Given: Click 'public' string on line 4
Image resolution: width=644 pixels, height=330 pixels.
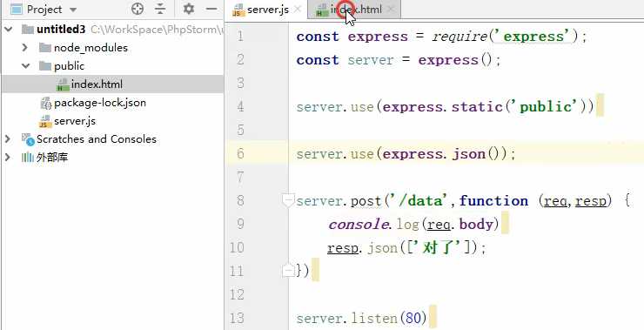Looking at the screenshot, I should tap(546, 107).
